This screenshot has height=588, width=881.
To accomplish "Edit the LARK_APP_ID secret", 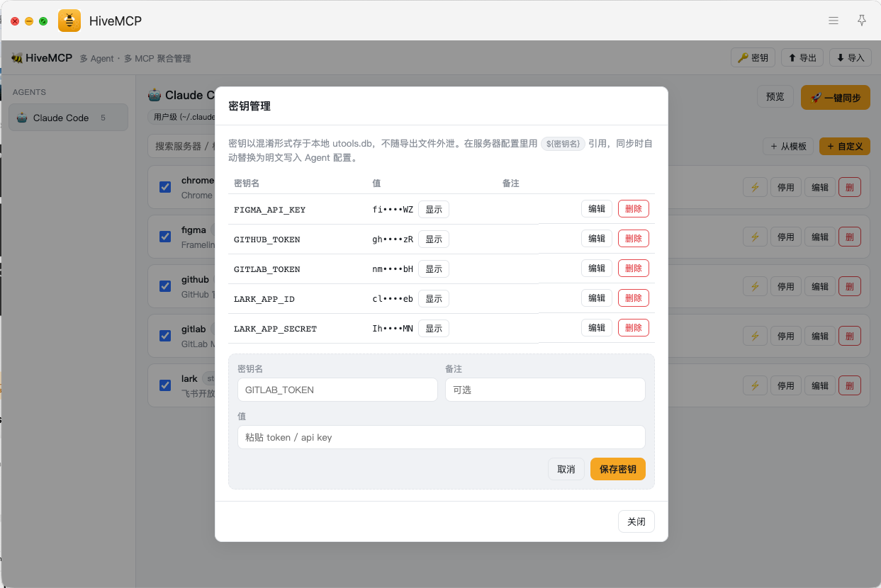I will 597,298.
